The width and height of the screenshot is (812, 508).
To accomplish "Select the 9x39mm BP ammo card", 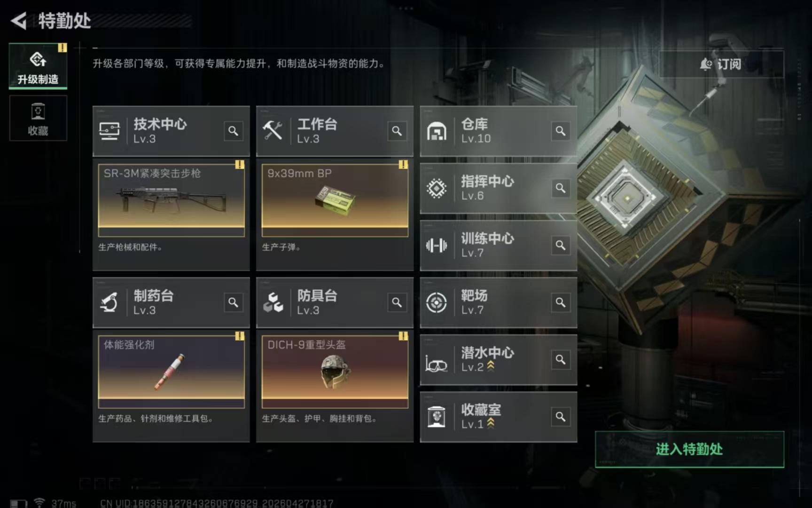I will pyautogui.click(x=335, y=200).
